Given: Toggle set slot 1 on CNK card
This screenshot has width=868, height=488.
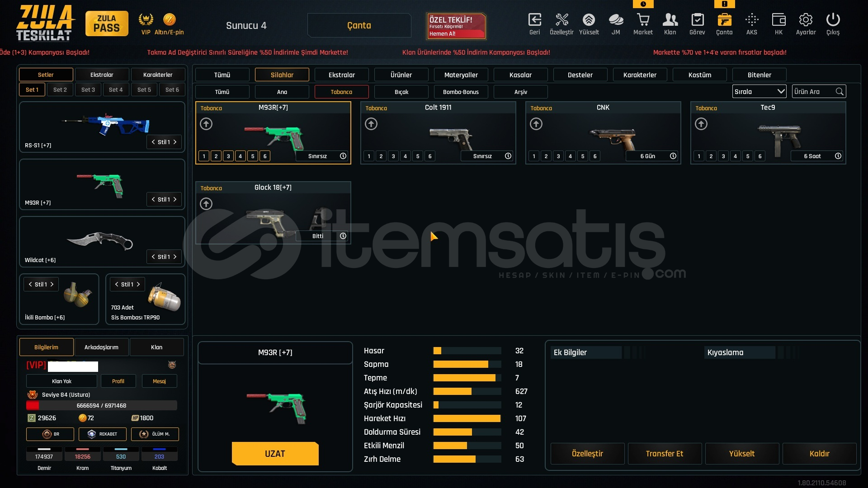Looking at the screenshot, I should click(x=534, y=156).
